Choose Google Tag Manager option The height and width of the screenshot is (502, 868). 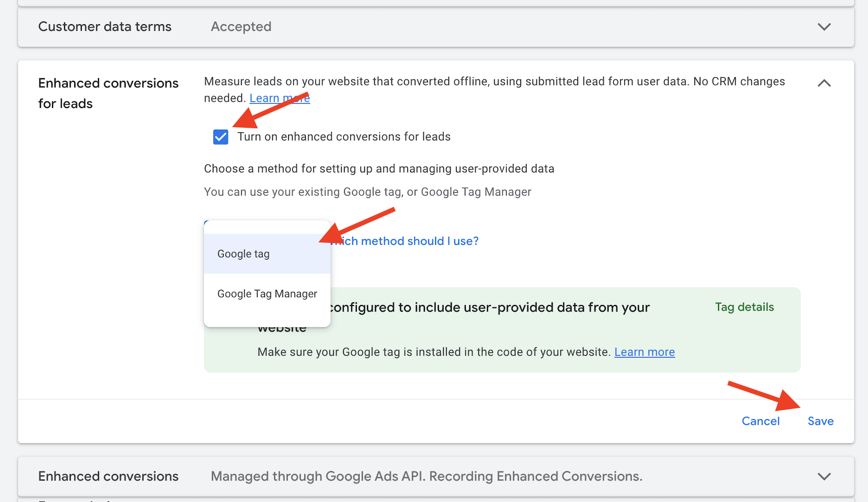pos(267,294)
